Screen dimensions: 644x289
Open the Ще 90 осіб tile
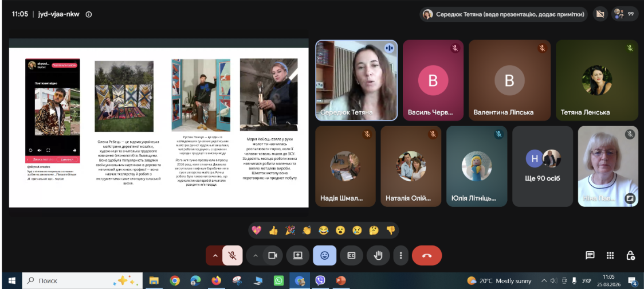point(543,166)
